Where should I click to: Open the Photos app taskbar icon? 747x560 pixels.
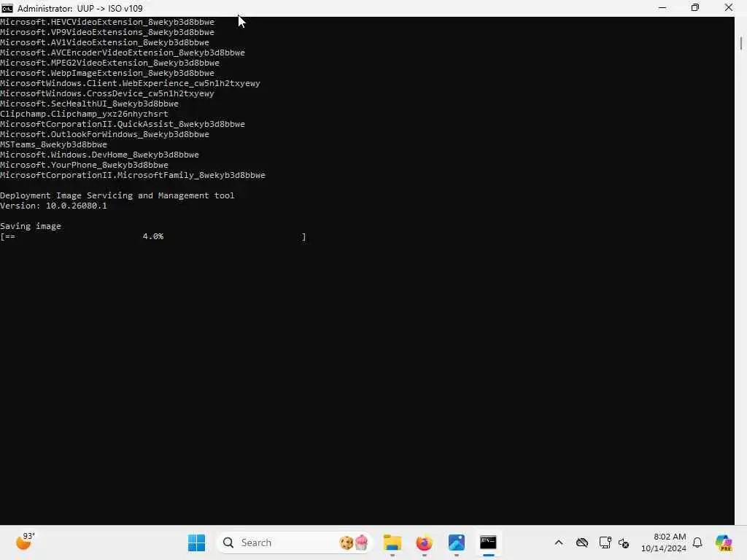point(457,542)
